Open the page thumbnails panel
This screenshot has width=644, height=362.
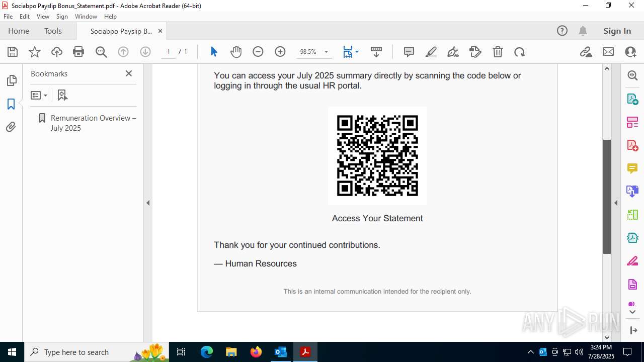tap(11, 80)
